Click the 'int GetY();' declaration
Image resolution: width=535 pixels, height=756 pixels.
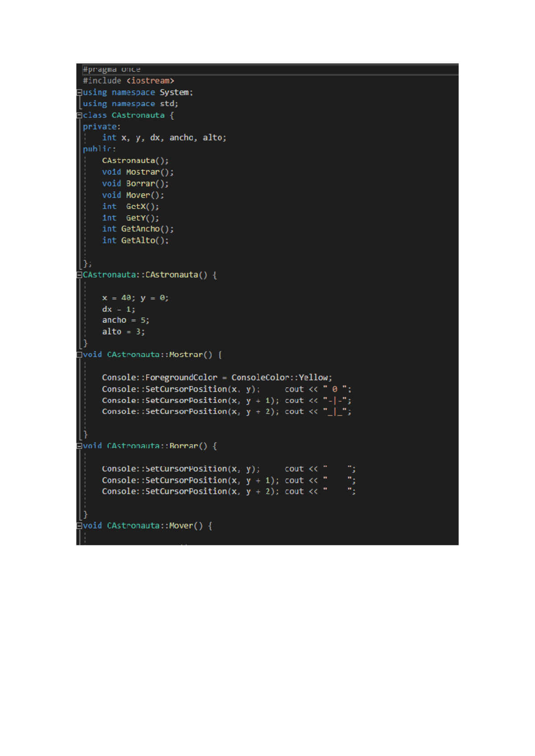(131, 218)
